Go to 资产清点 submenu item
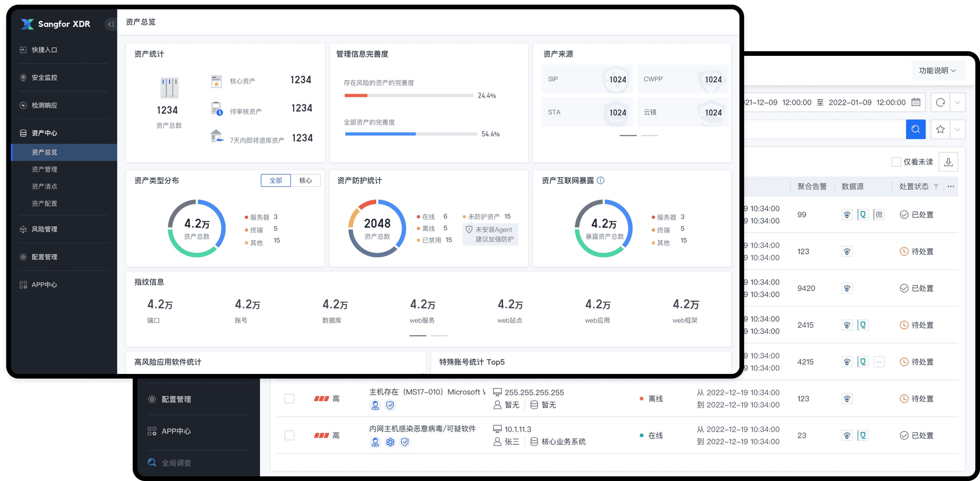The image size is (980, 481). coord(44,186)
